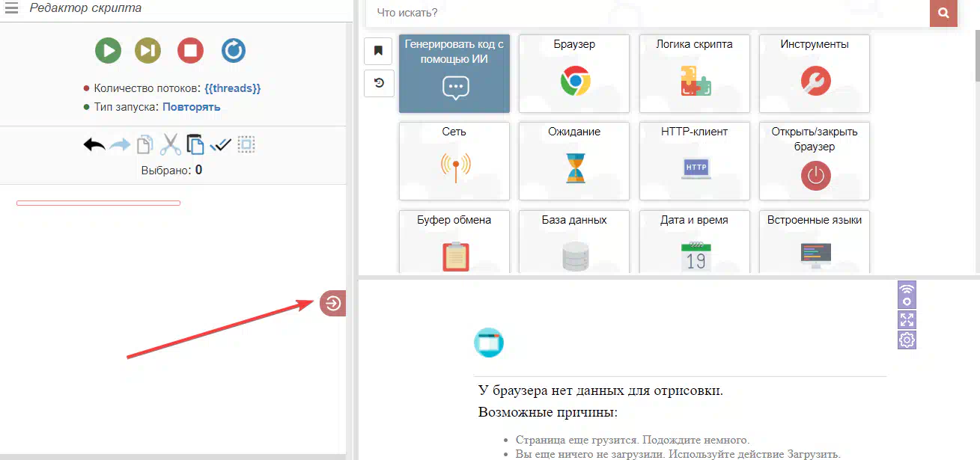This screenshot has width=980, height=460.
Task: Open the Дата и время category
Action: click(x=695, y=242)
